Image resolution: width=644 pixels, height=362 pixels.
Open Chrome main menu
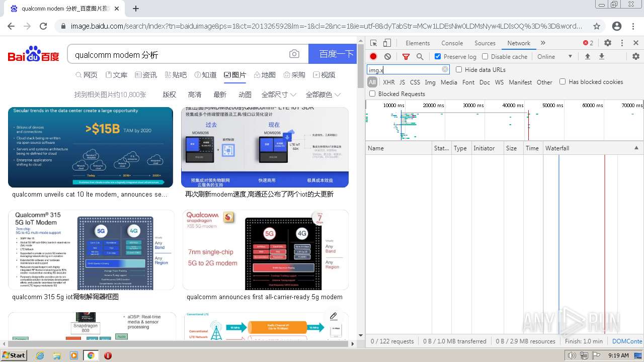633,26
